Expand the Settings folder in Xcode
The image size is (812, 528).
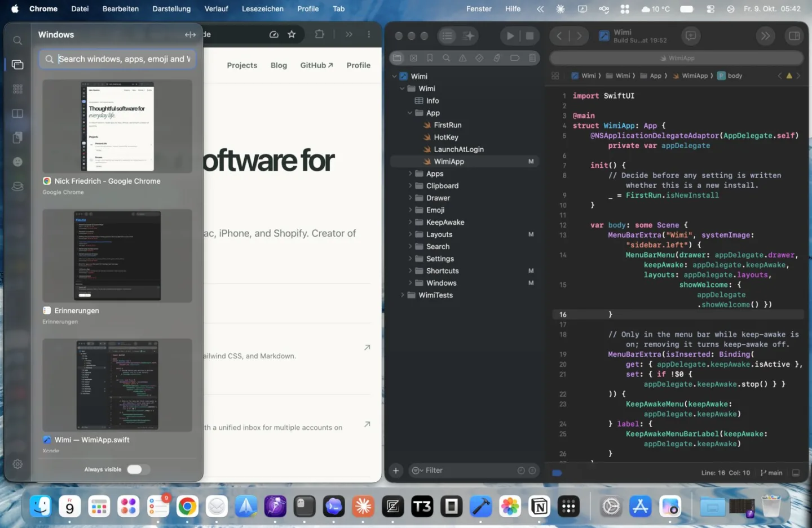[x=410, y=259]
